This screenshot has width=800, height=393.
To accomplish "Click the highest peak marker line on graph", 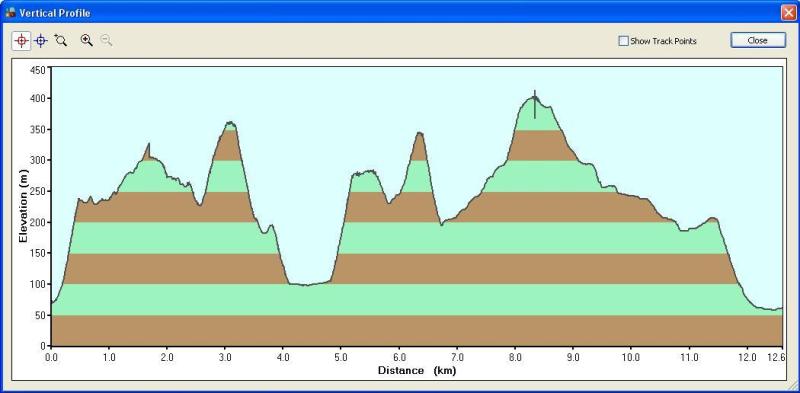I will click(535, 105).
